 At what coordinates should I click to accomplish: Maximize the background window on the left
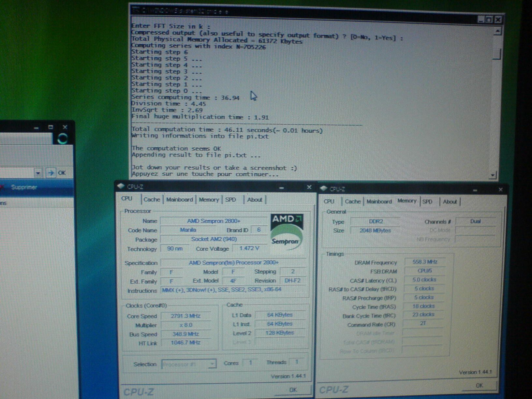51,127
